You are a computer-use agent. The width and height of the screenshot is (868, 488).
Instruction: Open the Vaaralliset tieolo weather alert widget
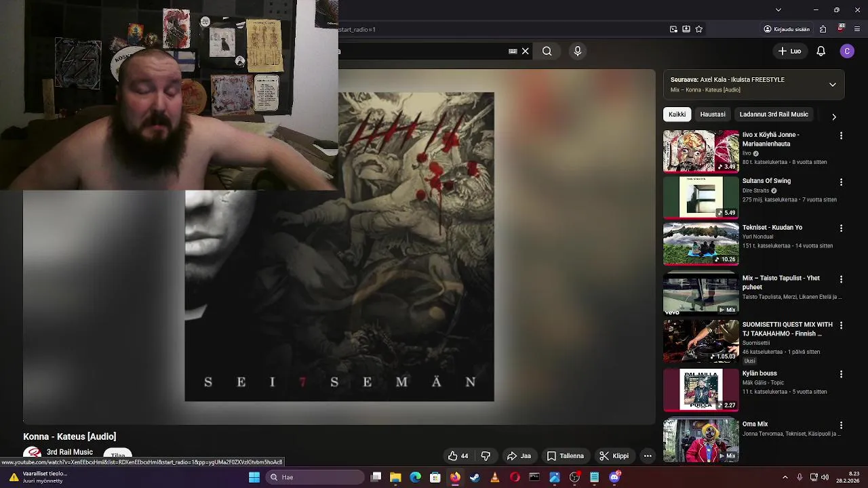click(38, 477)
